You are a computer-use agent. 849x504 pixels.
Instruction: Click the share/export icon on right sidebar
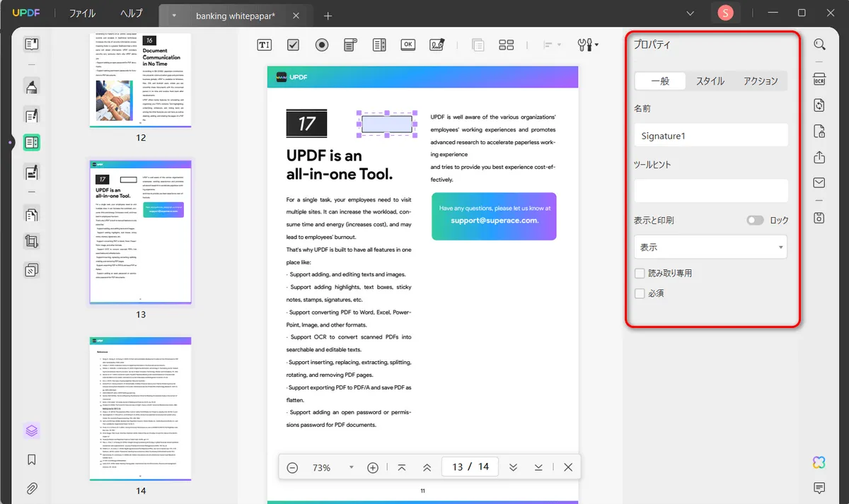pos(819,157)
